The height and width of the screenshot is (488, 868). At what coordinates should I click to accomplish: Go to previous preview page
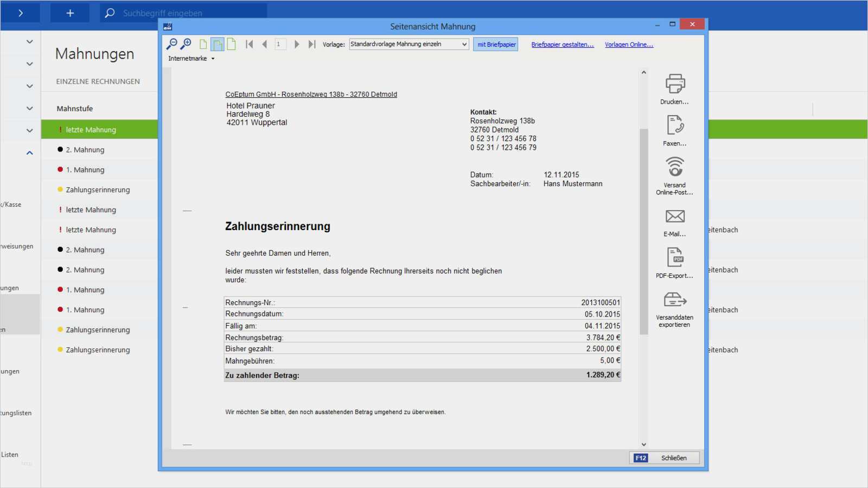[265, 45]
